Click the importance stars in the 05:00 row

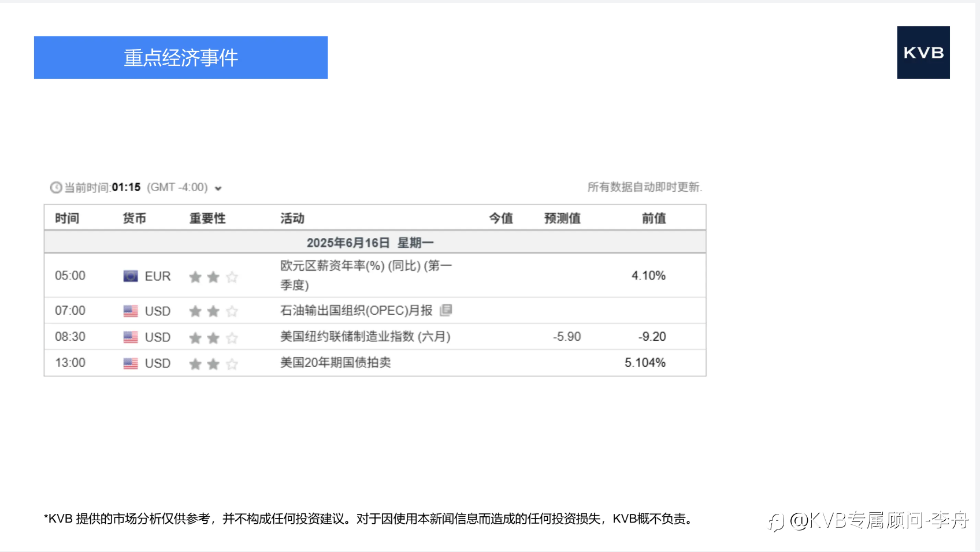pos(214,277)
